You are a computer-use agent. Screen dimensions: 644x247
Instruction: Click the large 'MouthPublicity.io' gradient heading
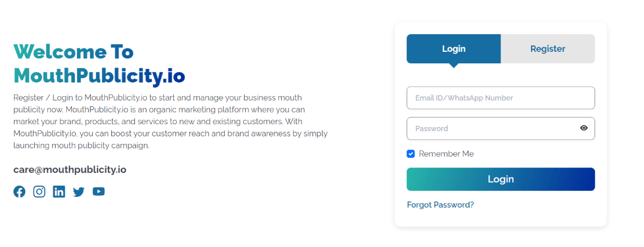99,75
